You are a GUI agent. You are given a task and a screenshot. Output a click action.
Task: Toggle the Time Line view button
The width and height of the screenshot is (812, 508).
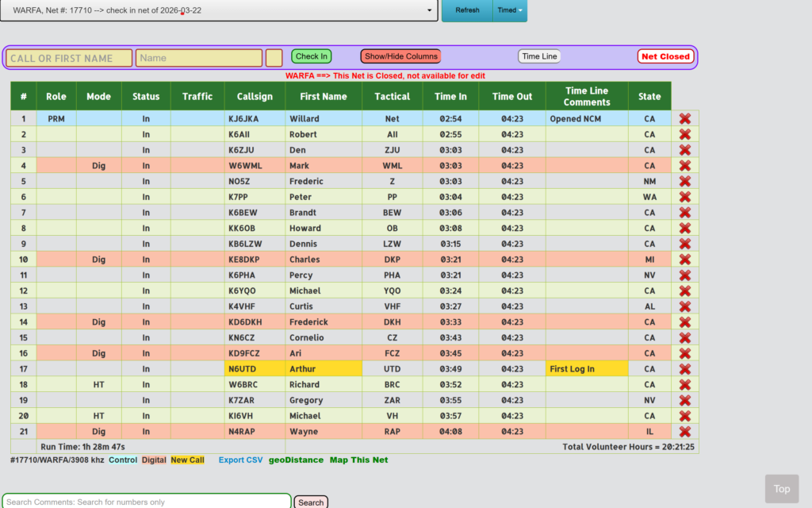(539, 56)
